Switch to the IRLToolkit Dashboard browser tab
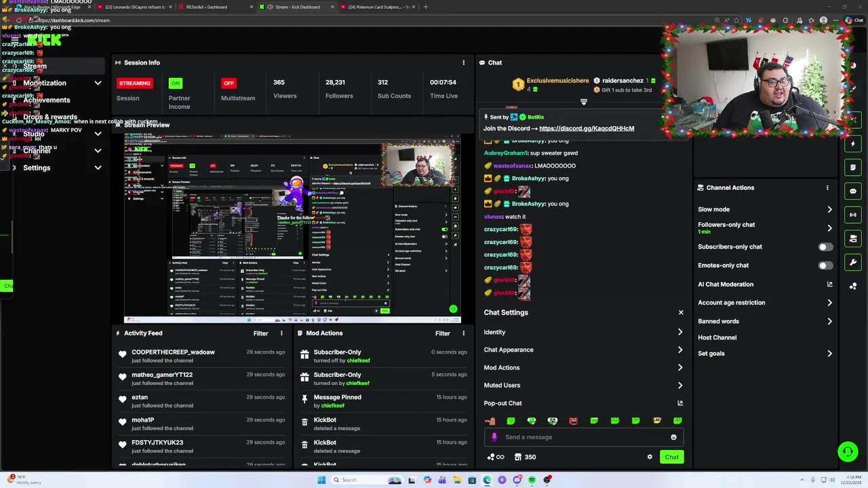The width and height of the screenshot is (868, 488). pyautogui.click(x=216, y=7)
